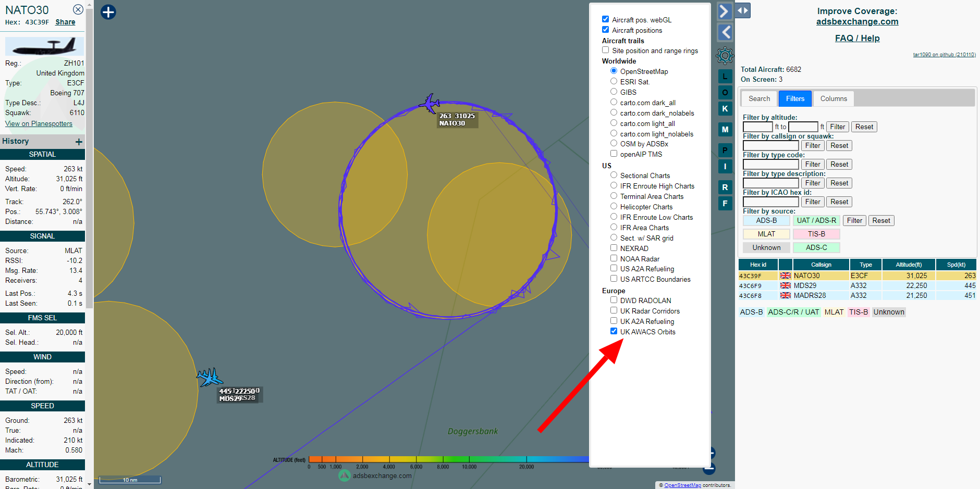Enable the NEXRAD overlay
The width and height of the screenshot is (980, 489).
click(x=614, y=248)
